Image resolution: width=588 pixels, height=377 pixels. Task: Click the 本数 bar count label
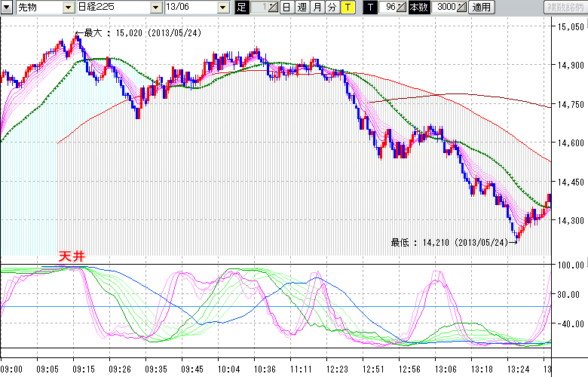[417, 8]
